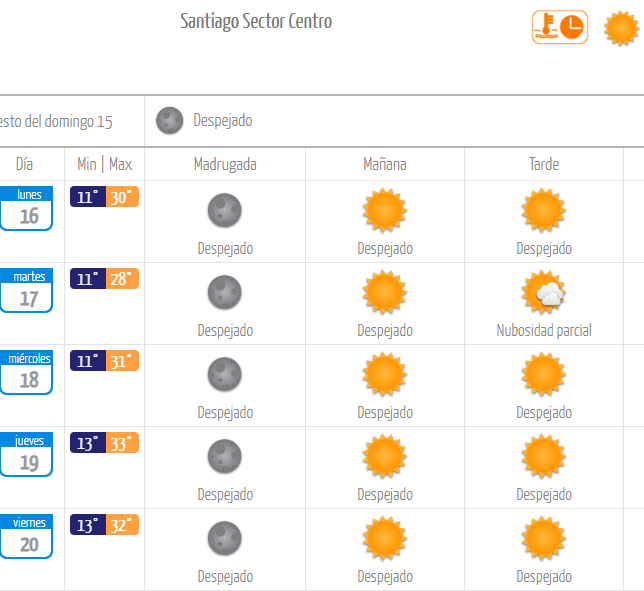The height and width of the screenshot is (591, 644).
Task: Select the martes 17 calendar badge
Action: coord(26,290)
